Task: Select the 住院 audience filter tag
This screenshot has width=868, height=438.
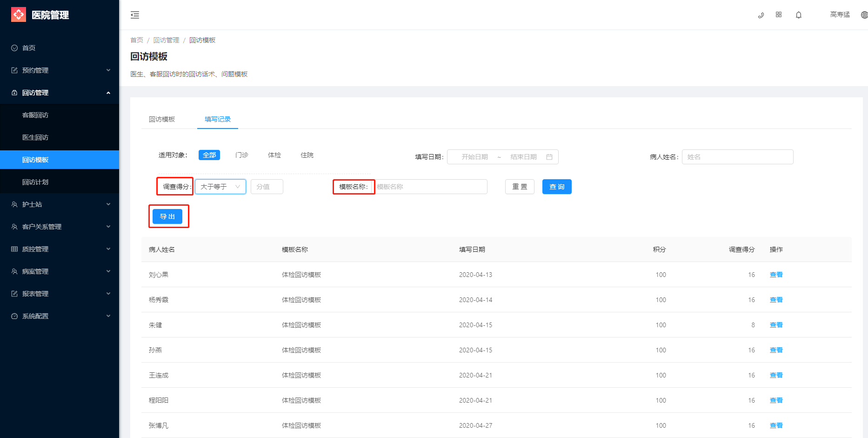Action: pos(307,155)
